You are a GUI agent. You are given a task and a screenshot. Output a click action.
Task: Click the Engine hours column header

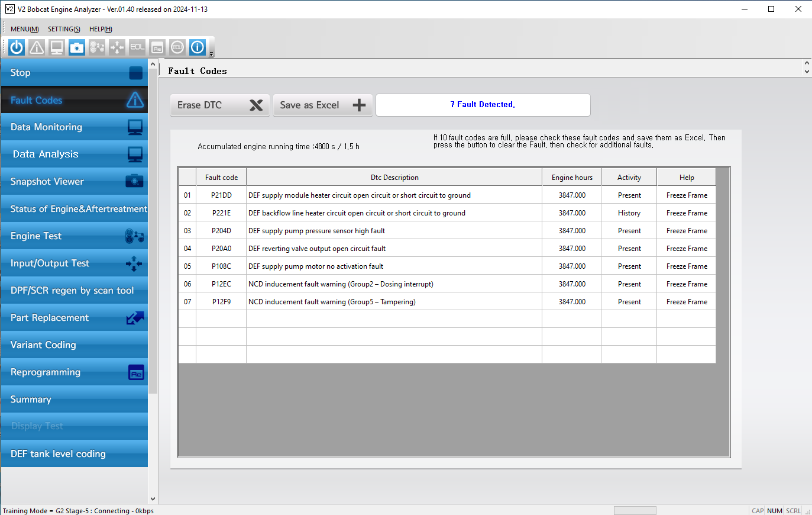(572, 178)
